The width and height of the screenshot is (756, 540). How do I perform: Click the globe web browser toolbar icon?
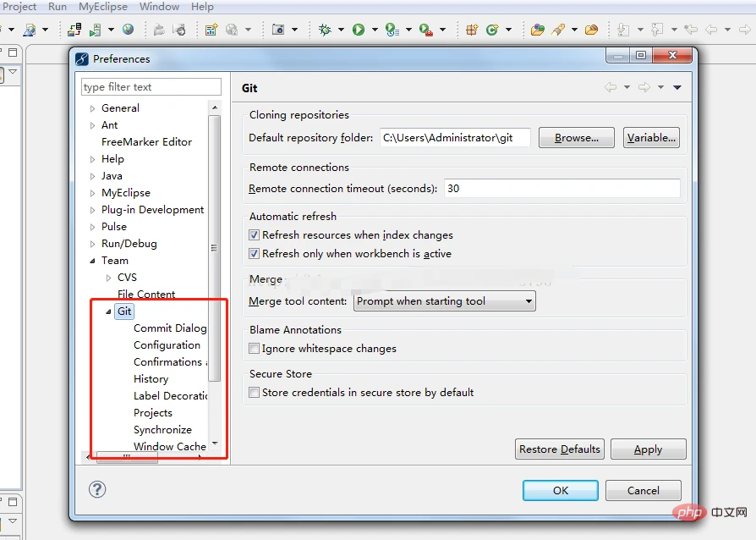(x=128, y=30)
